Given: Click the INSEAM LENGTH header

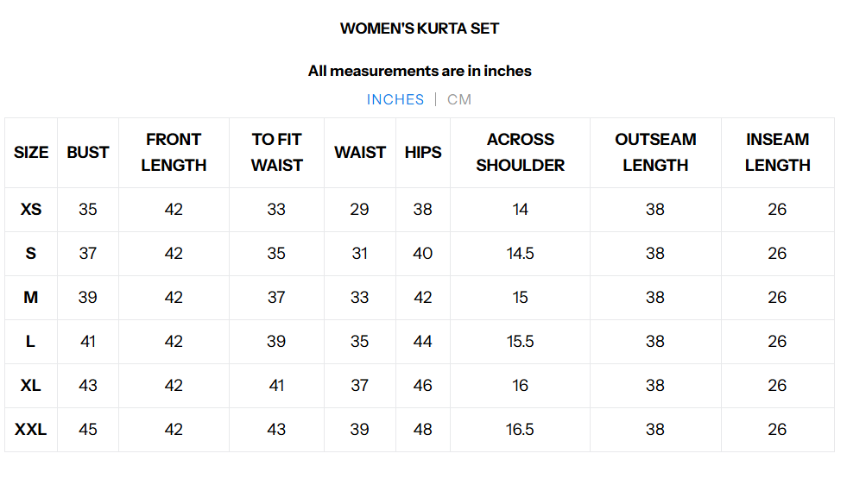Looking at the screenshot, I should pos(777,153).
